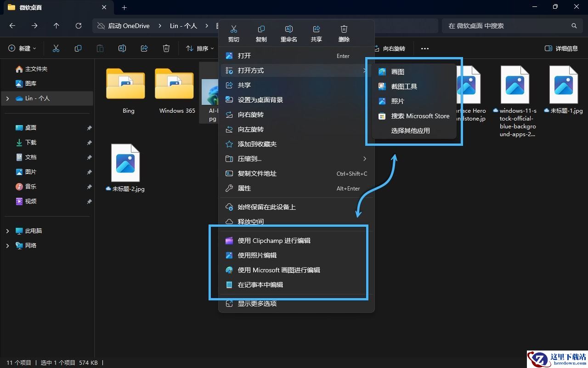Click the Rename icon in context menu

coord(289,29)
